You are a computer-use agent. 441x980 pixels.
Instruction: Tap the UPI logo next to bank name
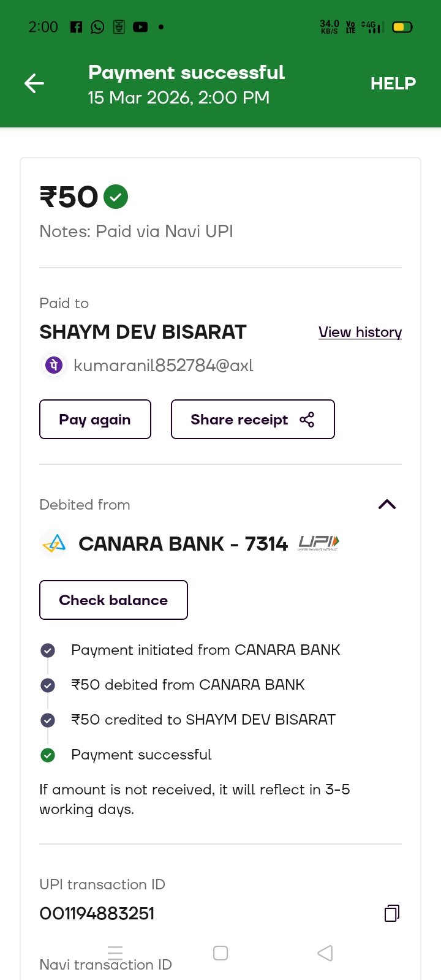(318, 543)
